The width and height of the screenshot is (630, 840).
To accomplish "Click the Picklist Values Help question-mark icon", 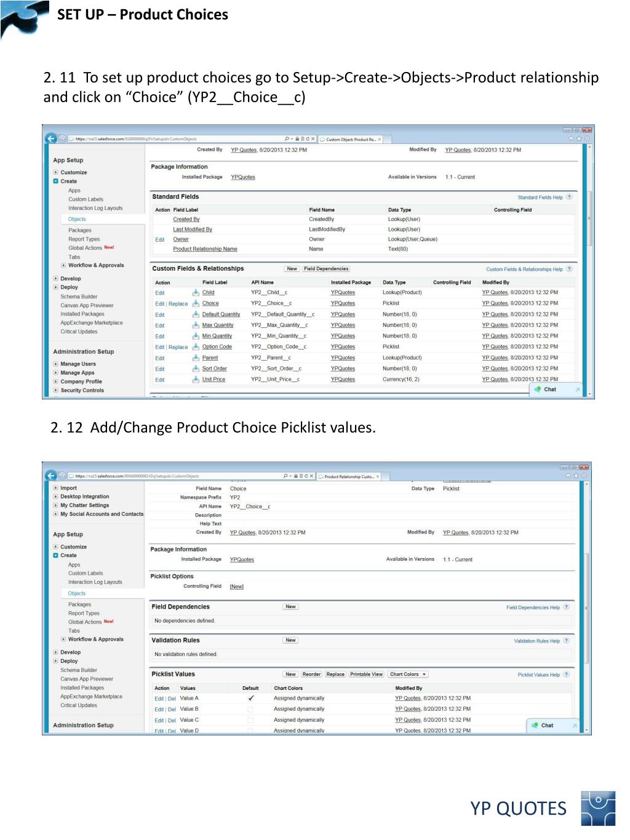I will click(x=567, y=674).
